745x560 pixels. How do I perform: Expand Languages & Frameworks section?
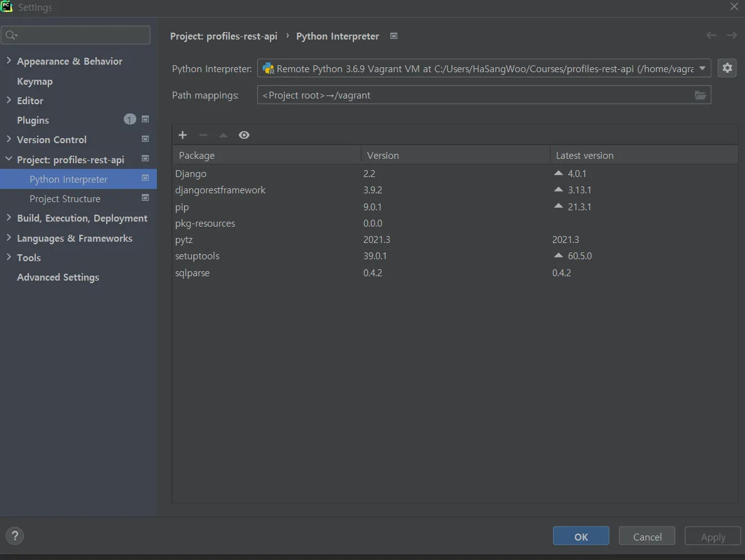(x=9, y=237)
